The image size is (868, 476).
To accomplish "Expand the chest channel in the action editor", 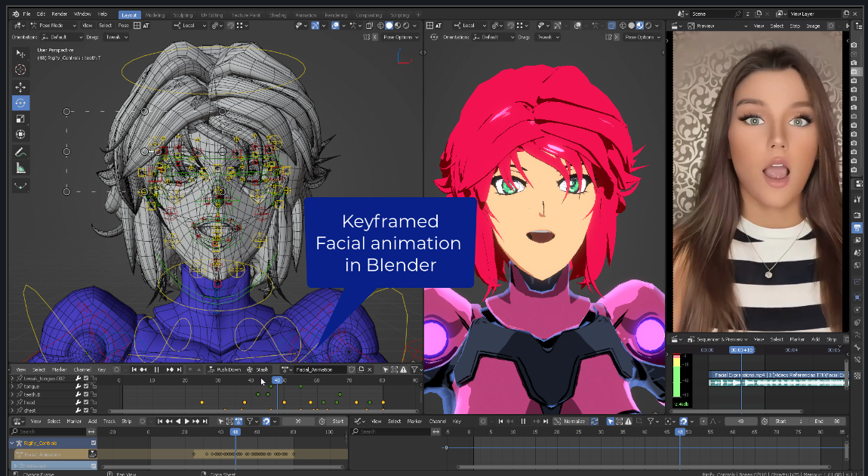I will [x=12, y=411].
